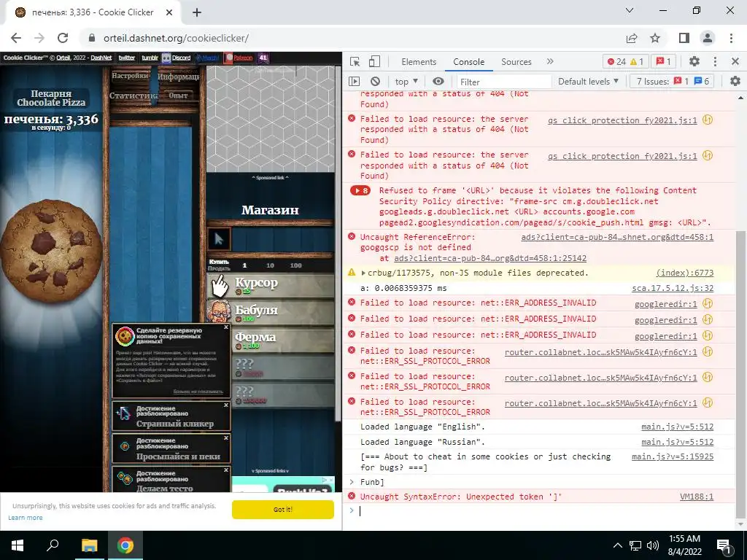This screenshot has height=560, width=747.
Task: Open a new browser tab
Action: click(x=197, y=12)
